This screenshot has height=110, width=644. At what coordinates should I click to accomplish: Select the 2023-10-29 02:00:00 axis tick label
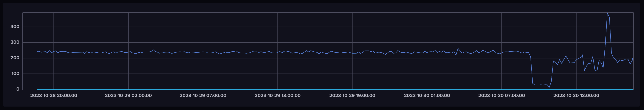pos(128,95)
